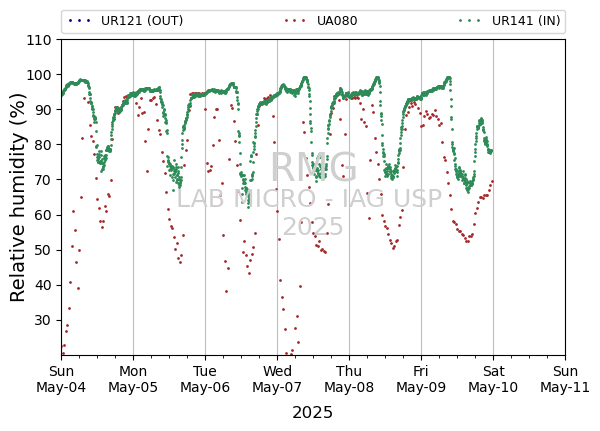Click the Wed May-07 axis label
The height and width of the screenshot is (431, 600).
point(277,379)
